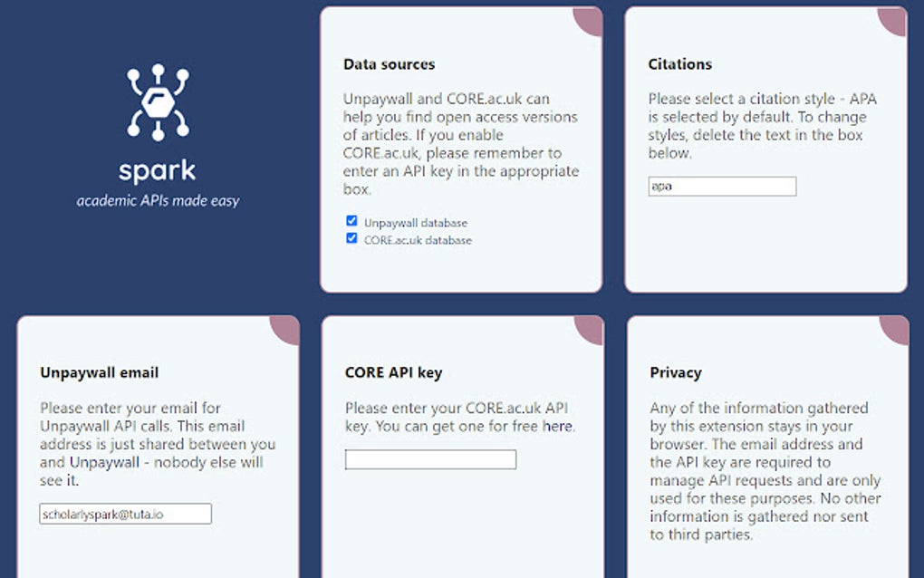
Task: Click the pink corner accent on Citations card
Action: pyautogui.click(x=894, y=20)
